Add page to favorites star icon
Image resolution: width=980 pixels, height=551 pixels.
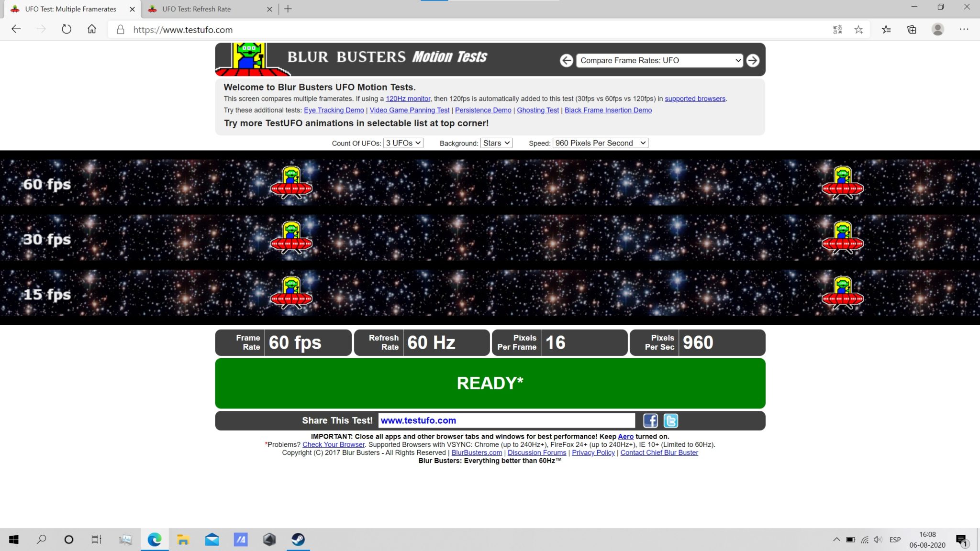coord(858,30)
